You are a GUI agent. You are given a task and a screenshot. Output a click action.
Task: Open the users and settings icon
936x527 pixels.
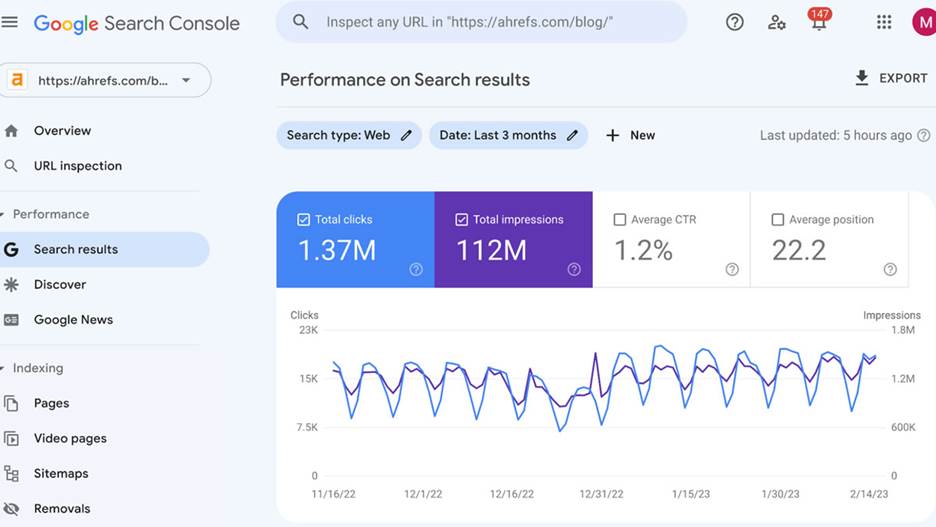[777, 22]
